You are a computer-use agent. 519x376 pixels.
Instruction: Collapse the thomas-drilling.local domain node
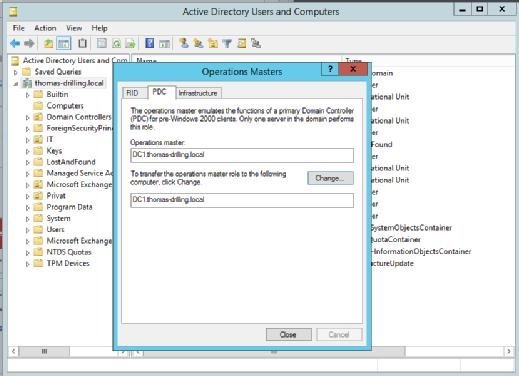tap(15, 84)
